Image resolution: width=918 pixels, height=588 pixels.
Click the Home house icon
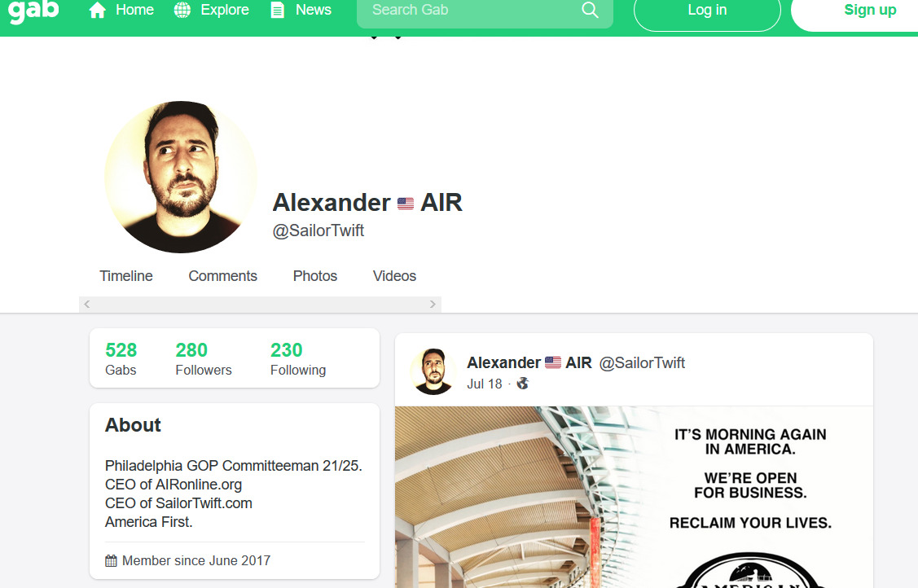point(97,11)
